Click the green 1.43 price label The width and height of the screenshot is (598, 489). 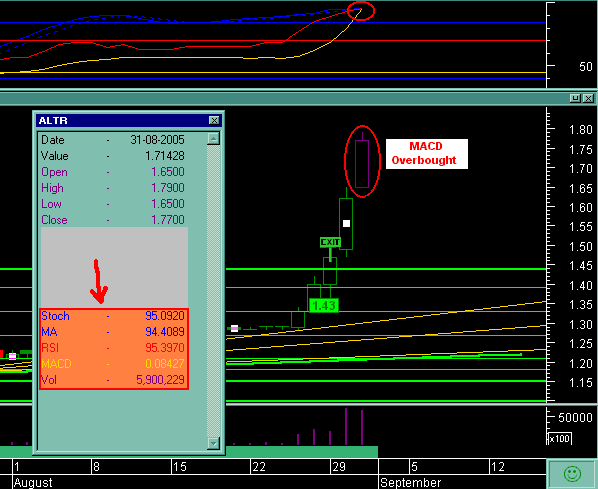(x=323, y=305)
